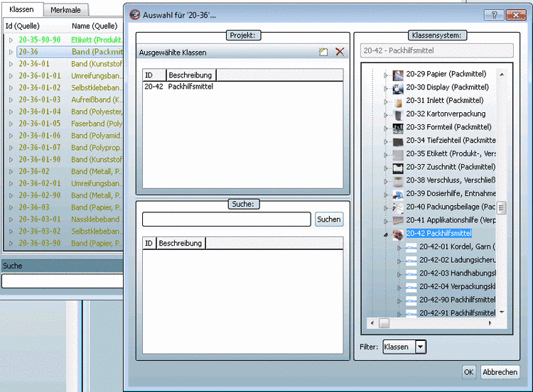Select the 20-42 Packhilfsmittel row in Projekt table
This screenshot has width=533, height=392.
coord(243,87)
